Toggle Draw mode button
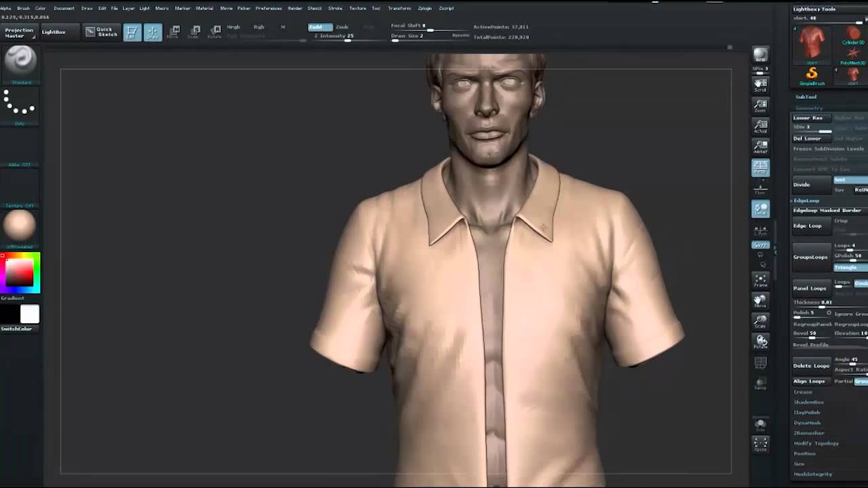 [x=153, y=32]
